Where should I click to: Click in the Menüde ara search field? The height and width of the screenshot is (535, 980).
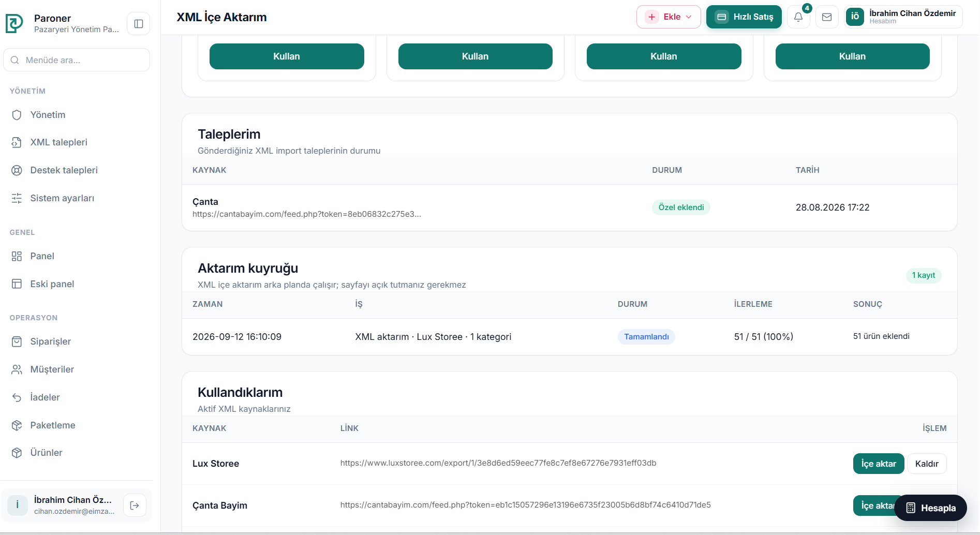pos(77,60)
